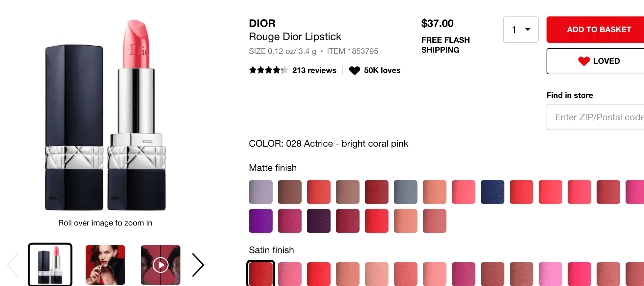Select the first dark red satin swatch

coord(261,274)
